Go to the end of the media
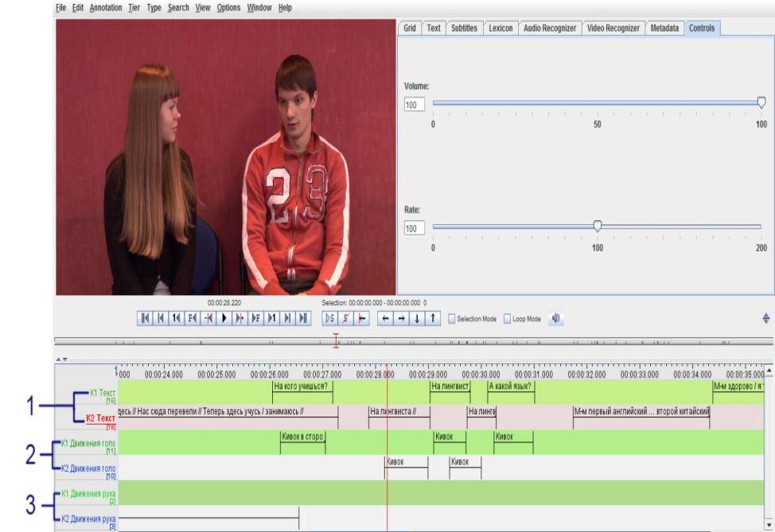This screenshot has height=532, width=775. coord(303,319)
